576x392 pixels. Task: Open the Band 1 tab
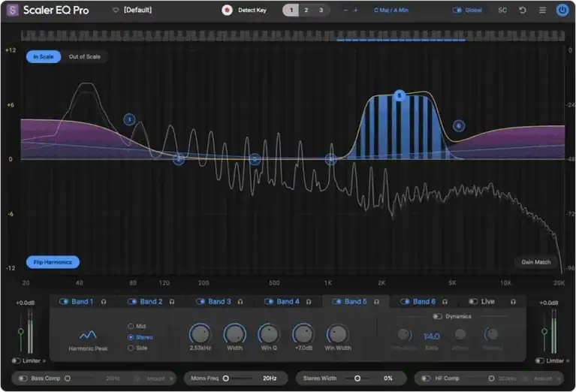(83, 302)
